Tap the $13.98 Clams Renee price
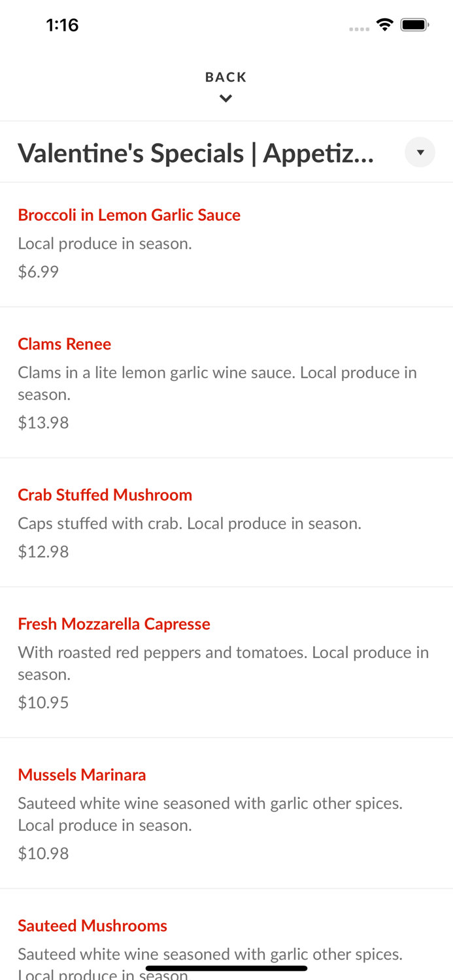 click(43, 423)
